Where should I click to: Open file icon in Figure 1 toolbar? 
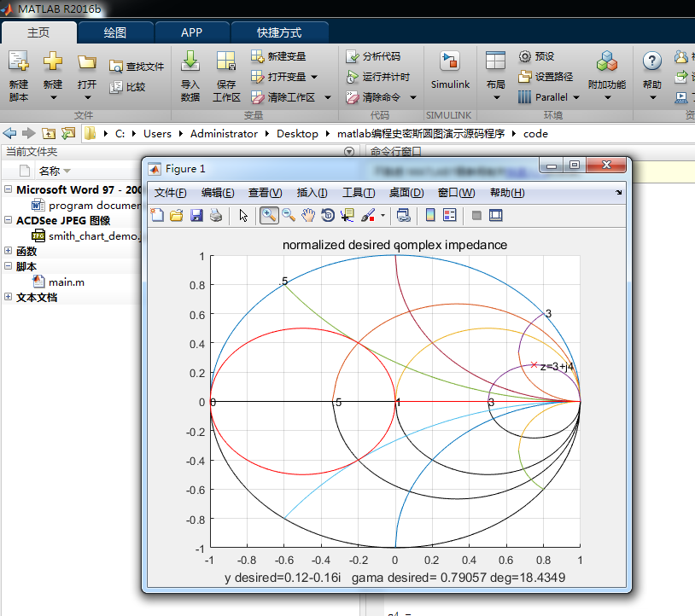tap(177, 216)
